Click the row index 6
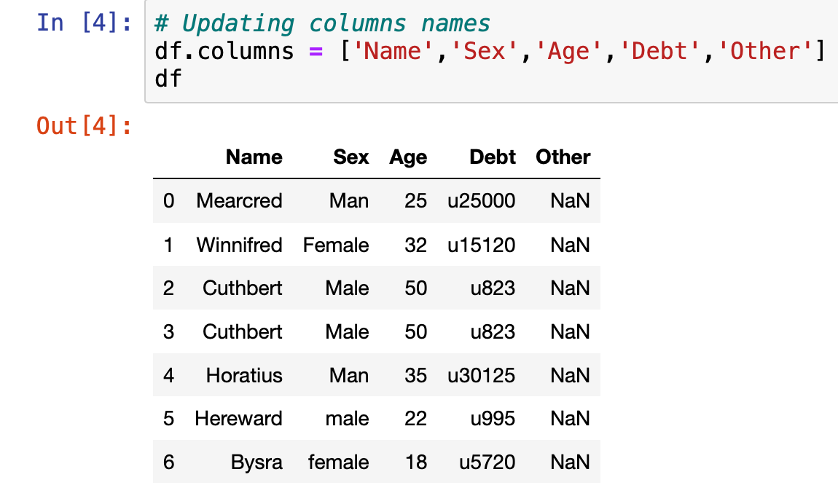The image size is (838, 504). pos(168,462)
